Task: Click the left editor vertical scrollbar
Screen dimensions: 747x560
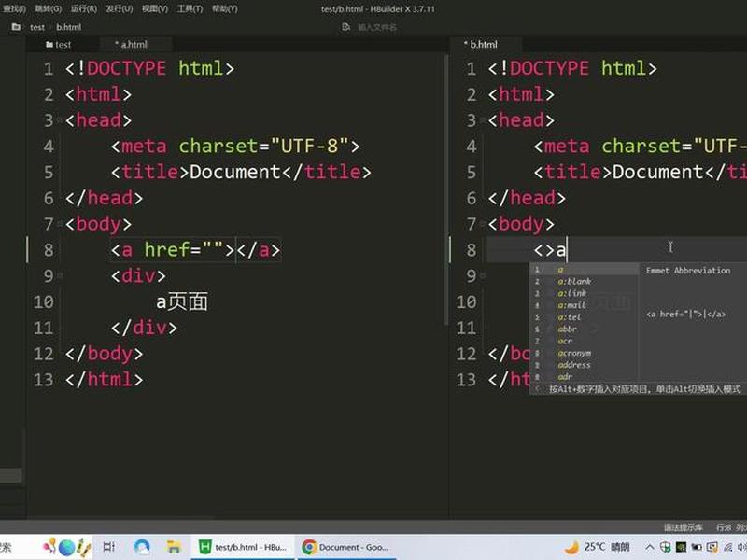Action: click(x=446, y=190)
